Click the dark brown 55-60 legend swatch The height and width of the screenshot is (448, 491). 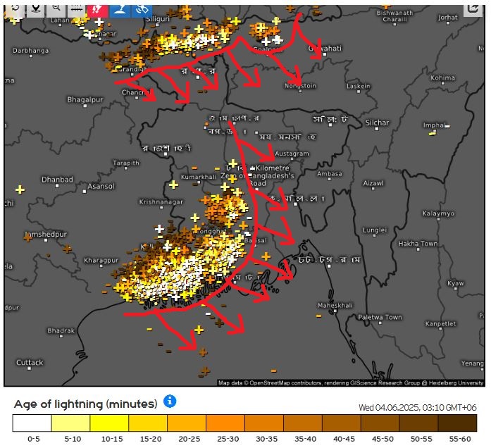click(x=456, y=423)
